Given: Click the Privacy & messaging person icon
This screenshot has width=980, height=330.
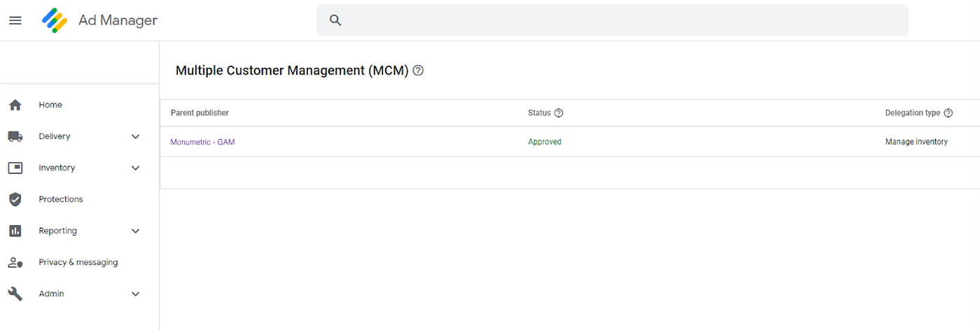Looking at the screenshot, I should (15, 263).
